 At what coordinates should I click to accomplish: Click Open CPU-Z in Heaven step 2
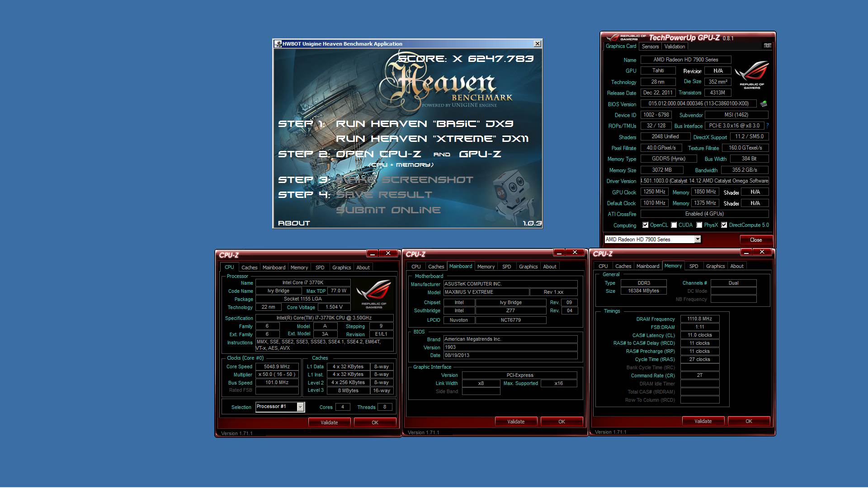[x=378, y=154]
